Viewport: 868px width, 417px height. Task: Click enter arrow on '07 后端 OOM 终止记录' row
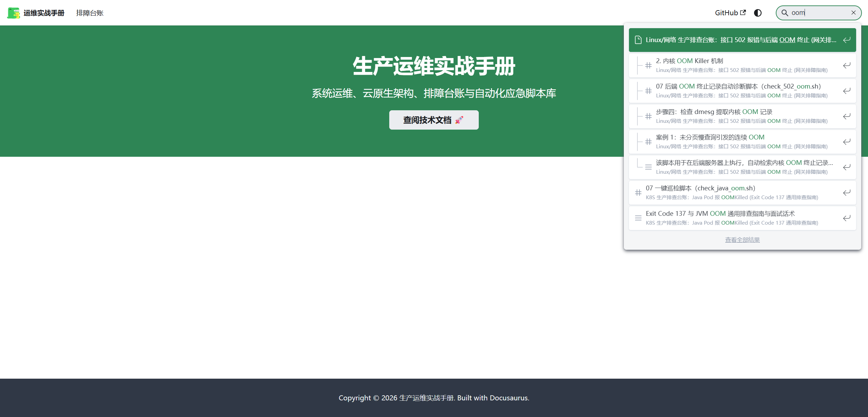tap(847, 91)
